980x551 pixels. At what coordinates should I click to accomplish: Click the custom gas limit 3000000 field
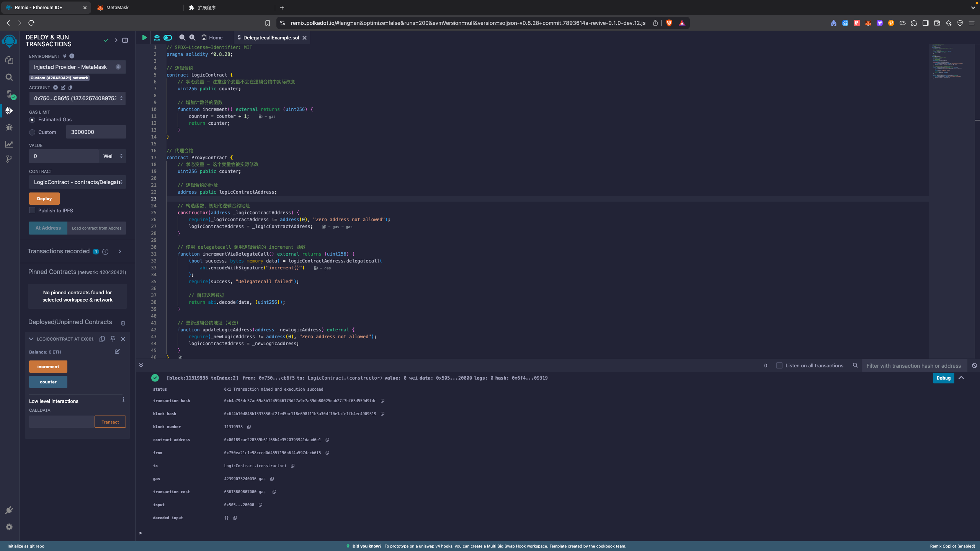pyautogui.click(x=96, y=132)
